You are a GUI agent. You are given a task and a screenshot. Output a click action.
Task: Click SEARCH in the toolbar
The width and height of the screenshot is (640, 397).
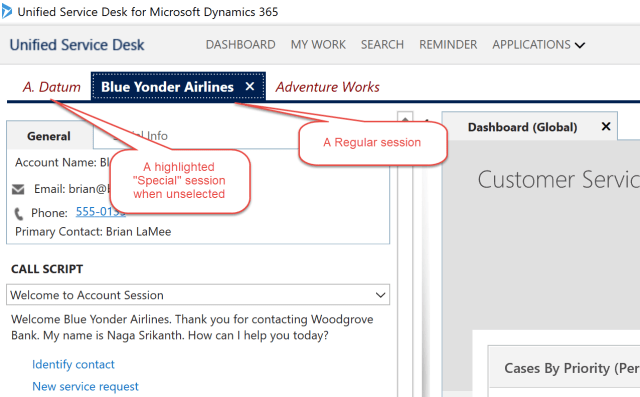[x=382, y=44]
